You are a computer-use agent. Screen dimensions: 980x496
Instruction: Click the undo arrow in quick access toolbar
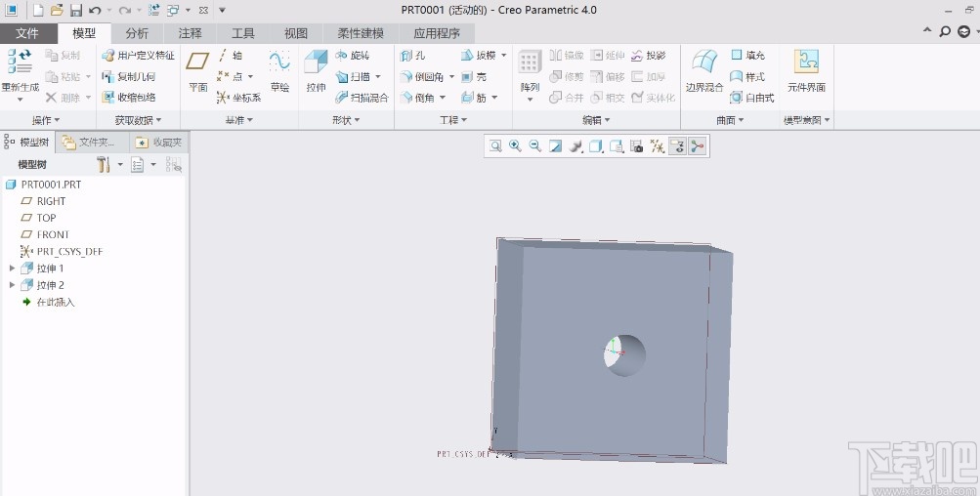(95, 10)
